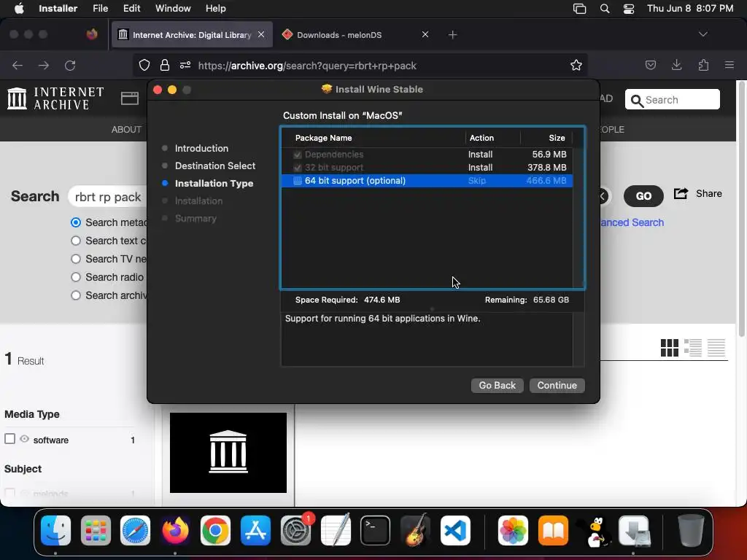Click the Package Name column header
This screenshot has width=747, height=560.
click(x=323, y=138)
